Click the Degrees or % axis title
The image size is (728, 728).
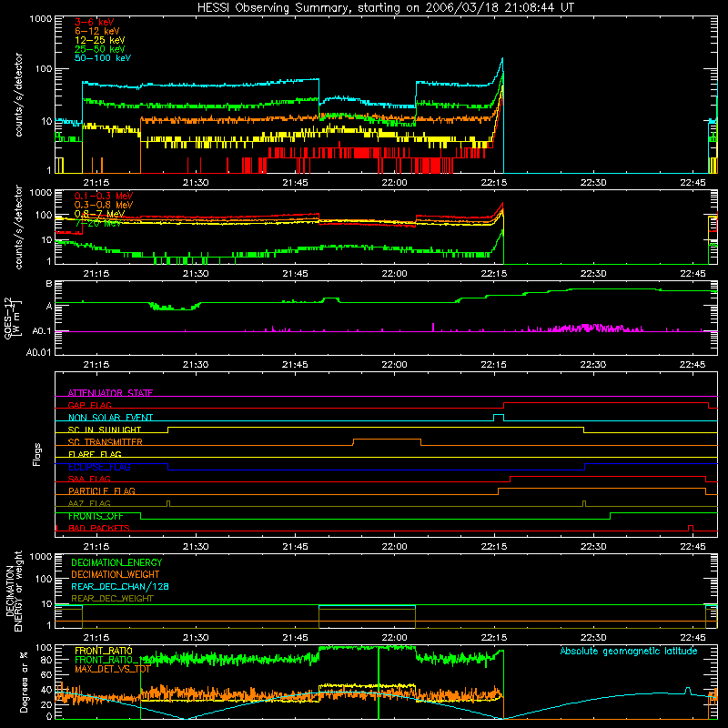click(24, 682)
